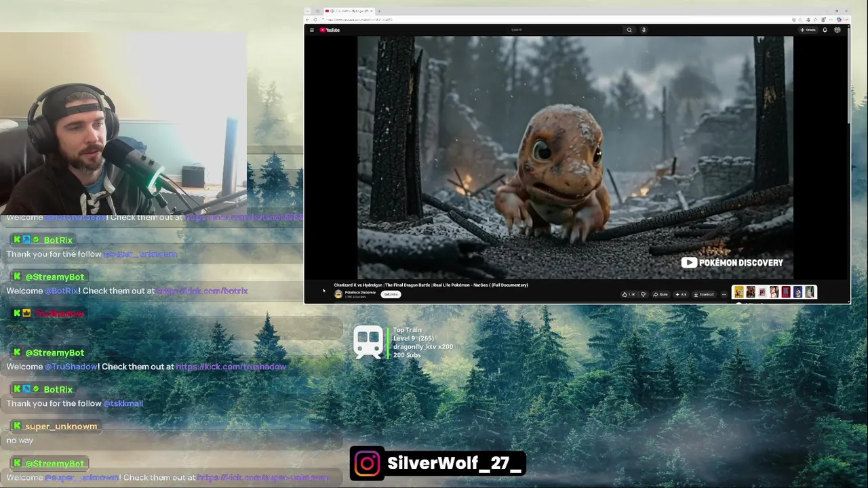This screenshot has width=868, height=488.
Task: Open the Copilot icon in browser toolbar
Action: (x=840, y=20)
